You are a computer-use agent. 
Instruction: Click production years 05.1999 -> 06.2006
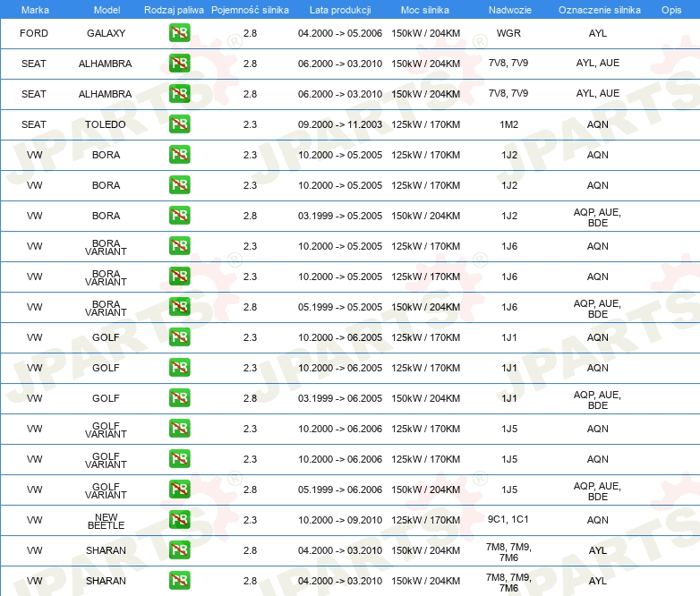click(x=340, y=490)
